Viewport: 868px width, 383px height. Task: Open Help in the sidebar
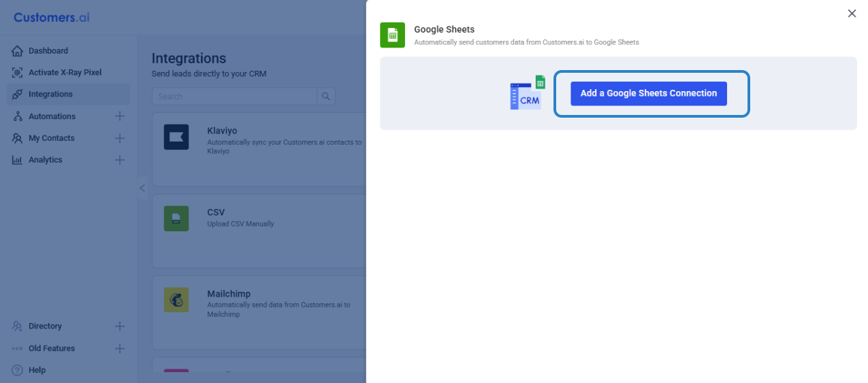37,370
